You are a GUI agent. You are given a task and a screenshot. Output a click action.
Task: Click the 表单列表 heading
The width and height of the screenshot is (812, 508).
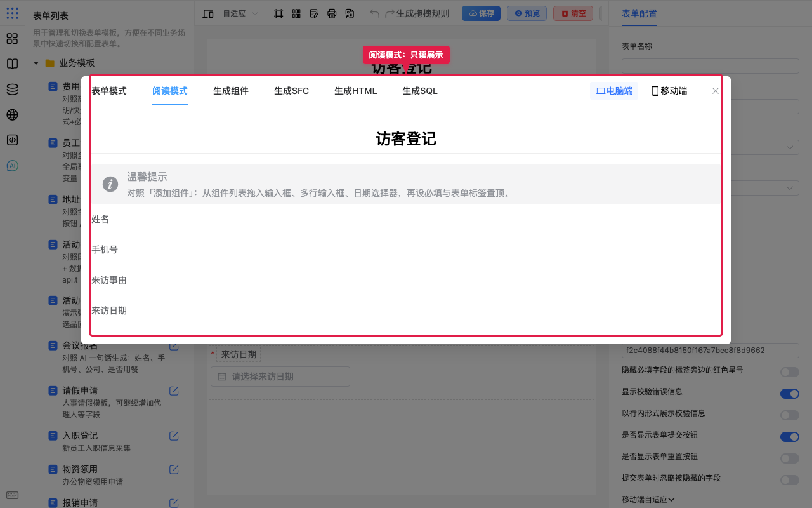[x=51, y=16]
